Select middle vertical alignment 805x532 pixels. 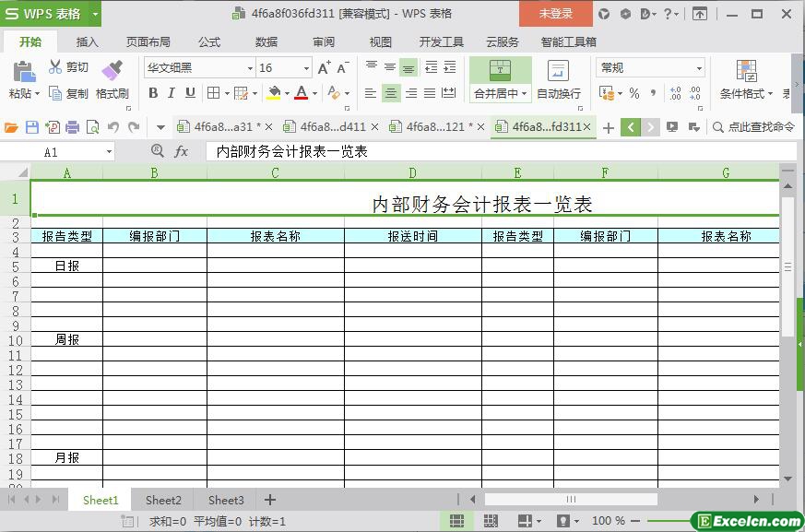tap(390, 66)
